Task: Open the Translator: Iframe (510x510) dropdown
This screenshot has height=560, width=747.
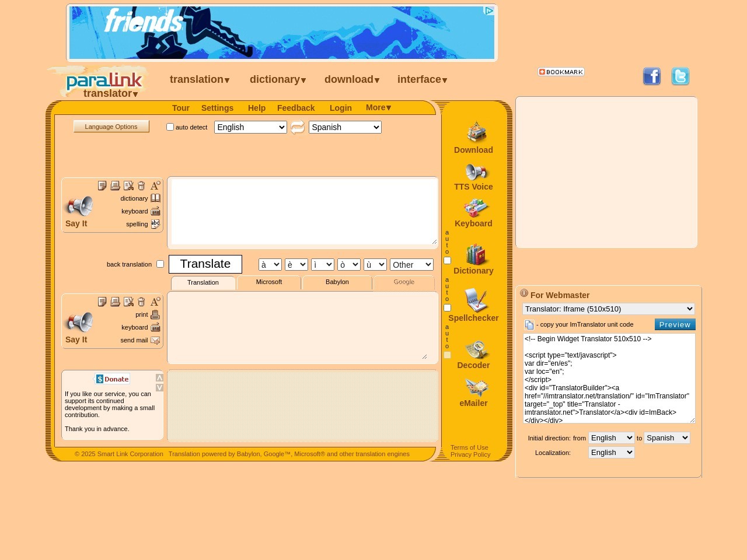Action: pos(609,309)
